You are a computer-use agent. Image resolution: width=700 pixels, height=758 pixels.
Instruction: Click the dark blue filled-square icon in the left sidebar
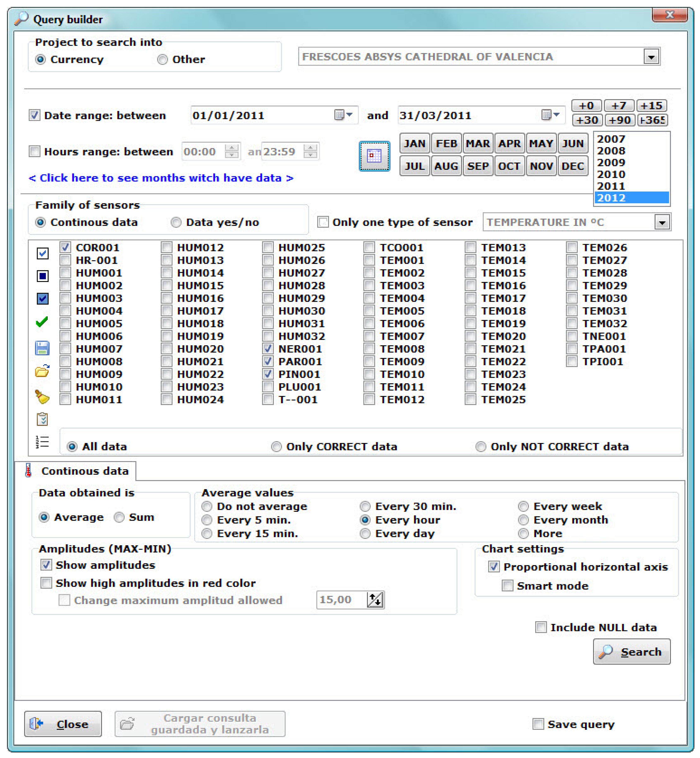point(42,276)
